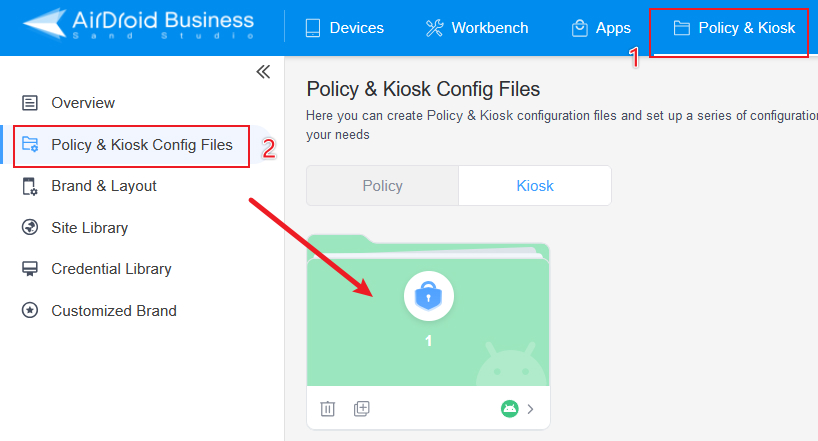Image resolution: width=818 pixels, height=441 pixels.
Task: Click the green Android badge icon
Action: pyautogui.click(x=510, y=409)
